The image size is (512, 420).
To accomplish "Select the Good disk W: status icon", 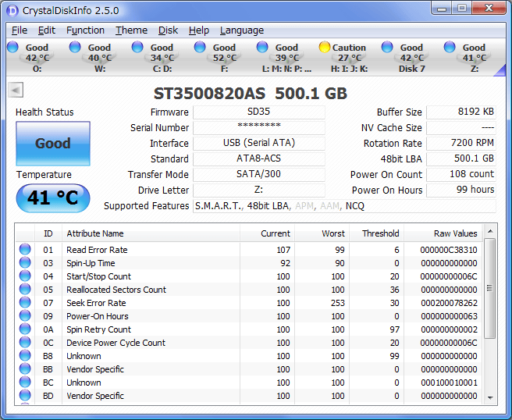I will [75, 48].
